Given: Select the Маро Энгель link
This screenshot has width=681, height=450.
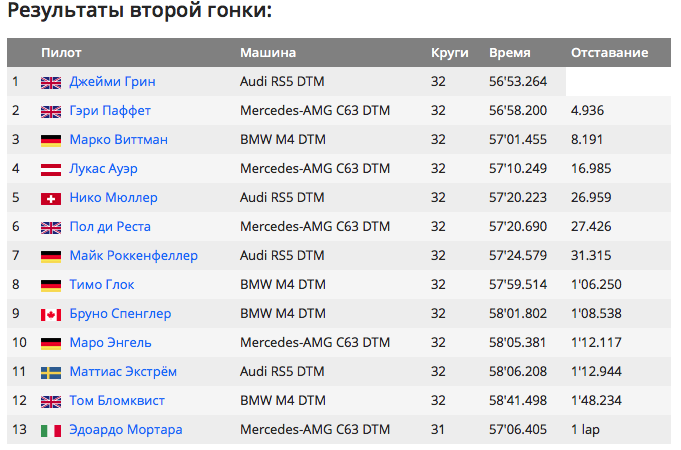Looking at the screenshot, I should click(x=110, y=343).
